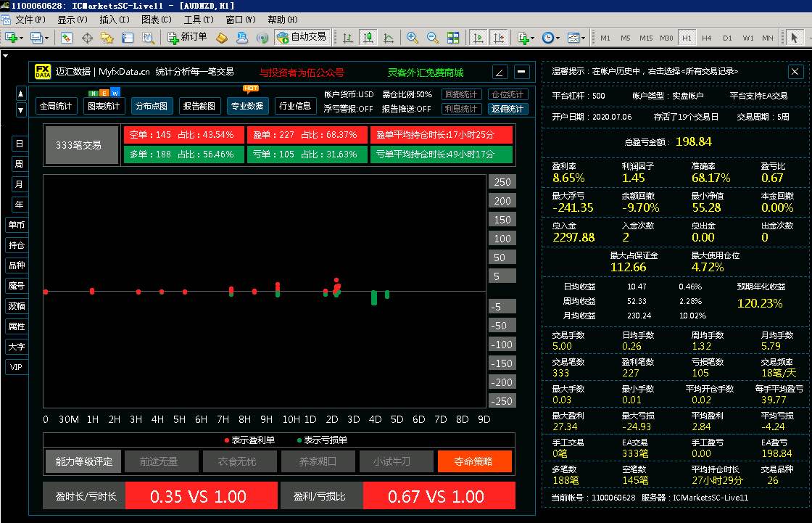
Task: Click the down-arrow button in left sidebar
Action: click(x=21, y=110)
